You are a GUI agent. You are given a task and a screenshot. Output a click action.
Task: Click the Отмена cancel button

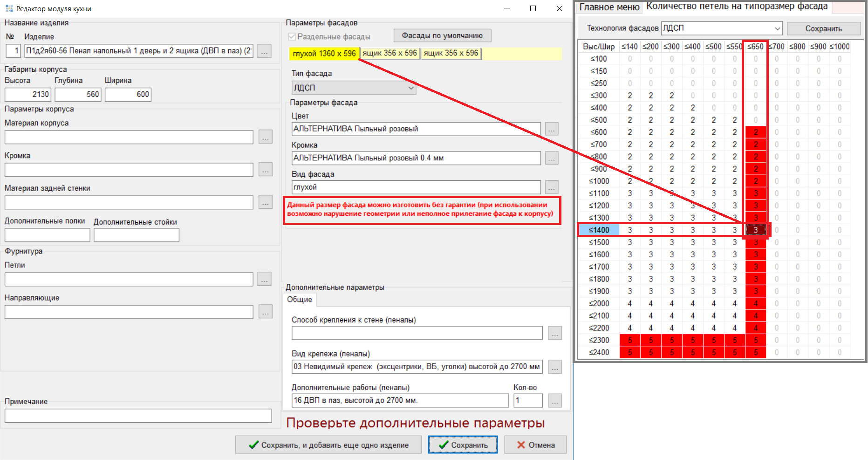[x=535, y=445]
